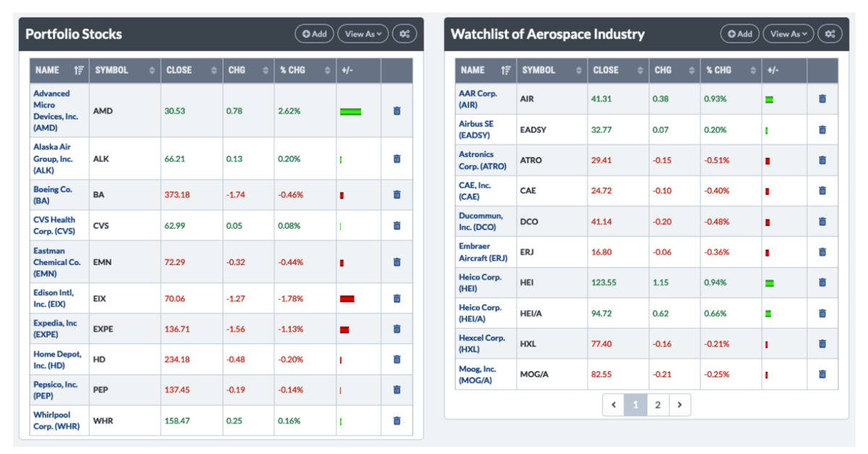Select change value 1.15
The height and width of the screenshot is (454, 868).
coord(661,282)
